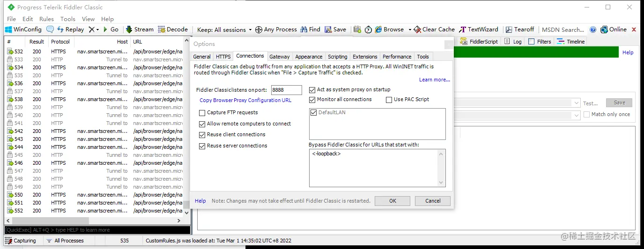This screenshot has width=644, height=249.
Task: Toggle the Decode toolbar option
Action: point(173,29)
